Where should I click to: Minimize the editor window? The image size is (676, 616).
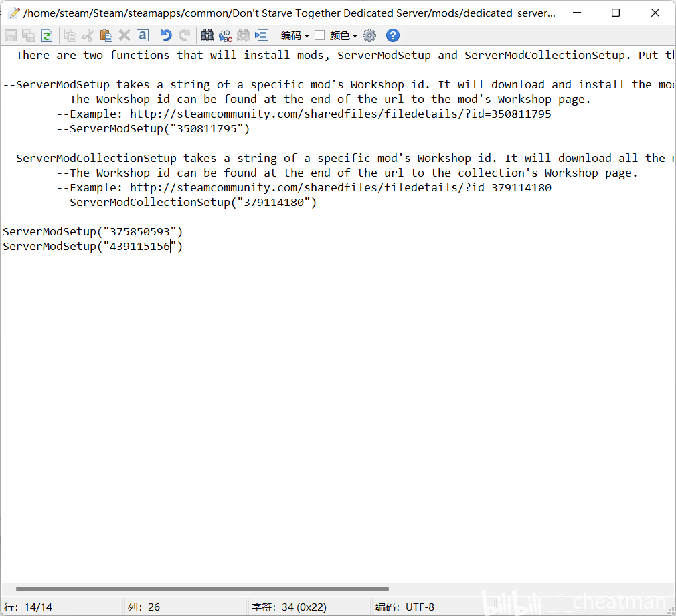coord(577,13)
